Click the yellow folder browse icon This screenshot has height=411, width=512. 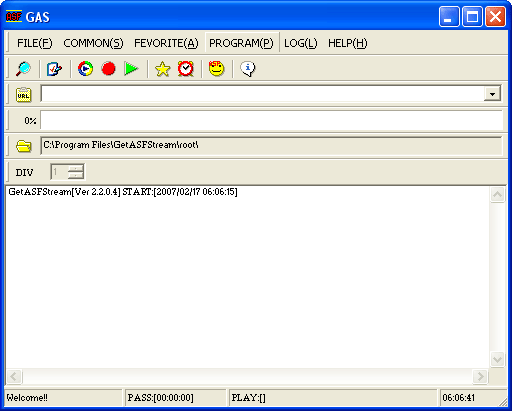(x=23, y=146)
